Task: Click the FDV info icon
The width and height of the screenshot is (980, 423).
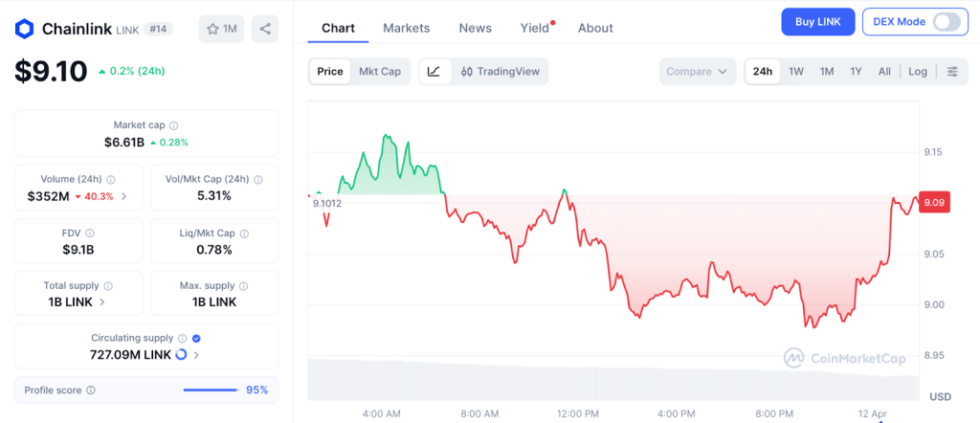Action: (91, 233)
